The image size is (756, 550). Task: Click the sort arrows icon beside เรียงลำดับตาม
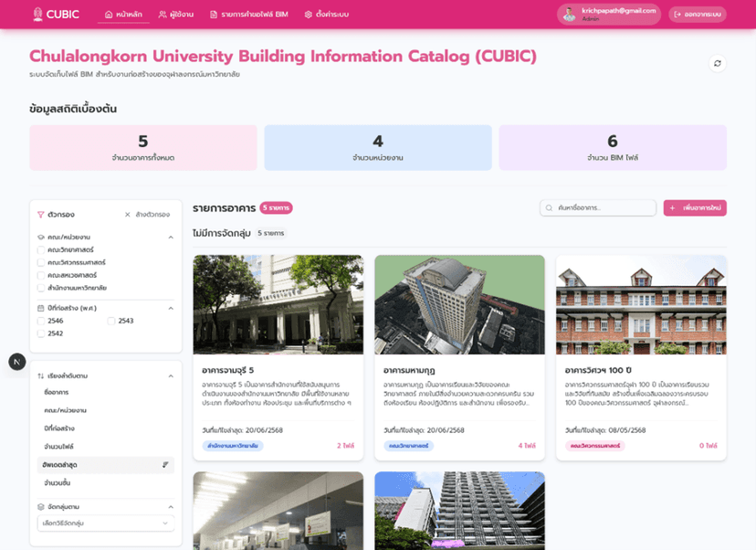point(40,375)
